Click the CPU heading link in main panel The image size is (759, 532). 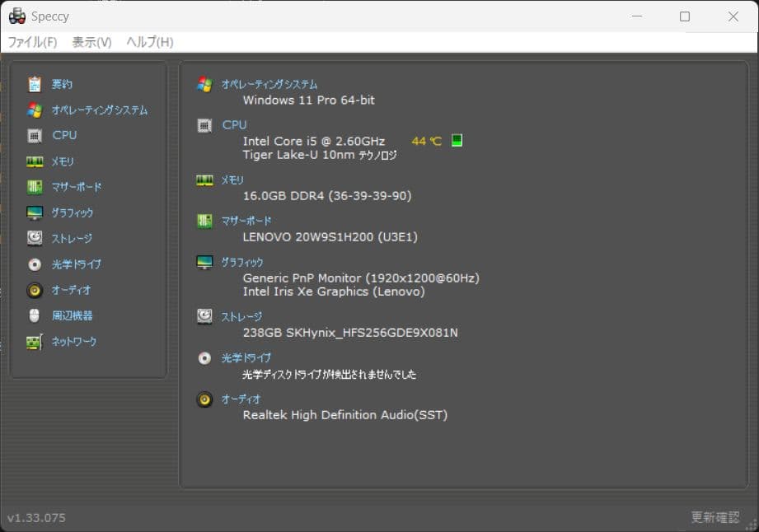point(233,124)
